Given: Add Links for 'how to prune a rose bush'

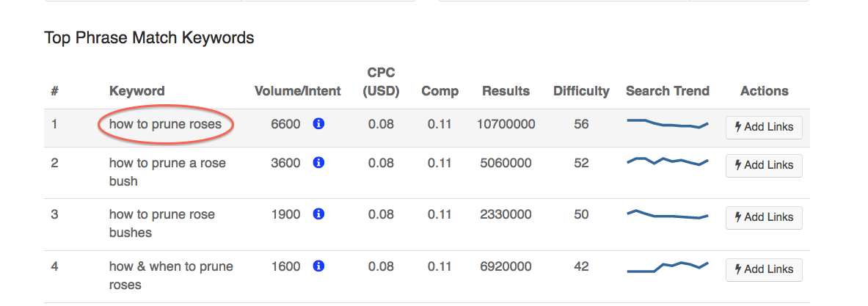Looking at the screenshot, I should click(764, 165).
